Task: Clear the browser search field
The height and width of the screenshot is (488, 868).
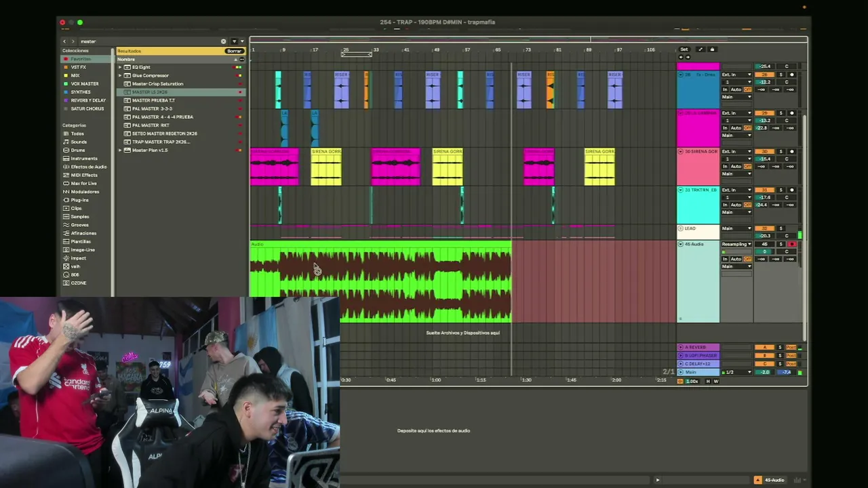Action: coord(223,41)
